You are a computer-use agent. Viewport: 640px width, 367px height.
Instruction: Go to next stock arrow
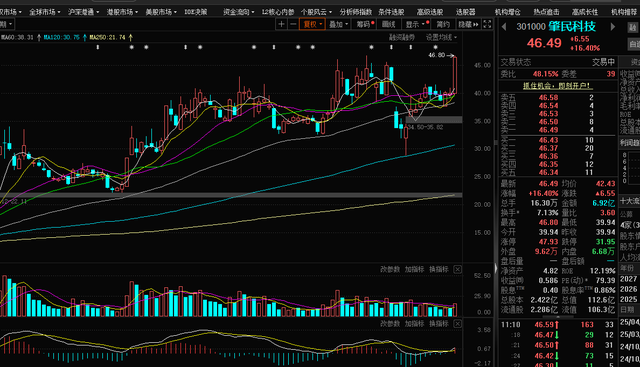click(x=612, y=27)
